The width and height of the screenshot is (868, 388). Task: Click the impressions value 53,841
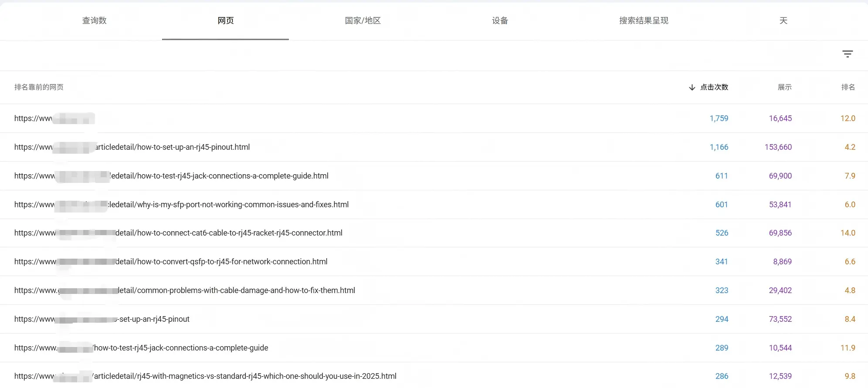click(780, 205)
